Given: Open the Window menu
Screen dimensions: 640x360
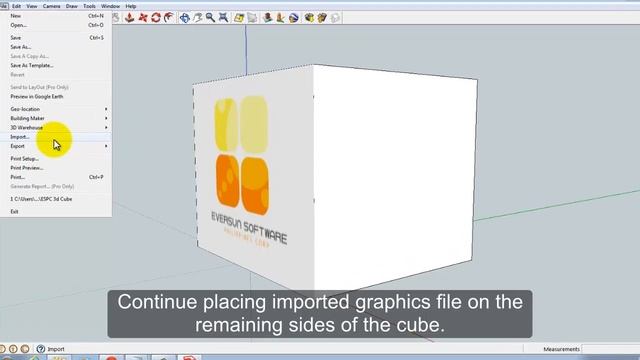Looking at the screenshot, I should click(110, 6).
